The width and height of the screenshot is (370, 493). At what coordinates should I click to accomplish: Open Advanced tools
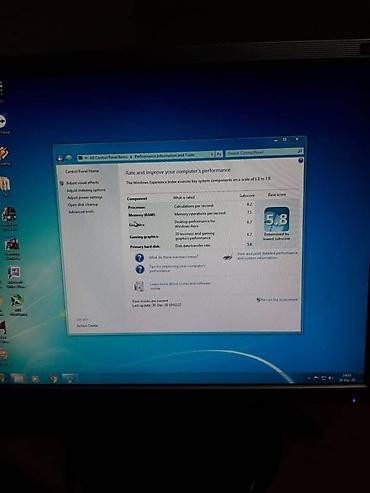pyautogui.click(x=81, y=212)
